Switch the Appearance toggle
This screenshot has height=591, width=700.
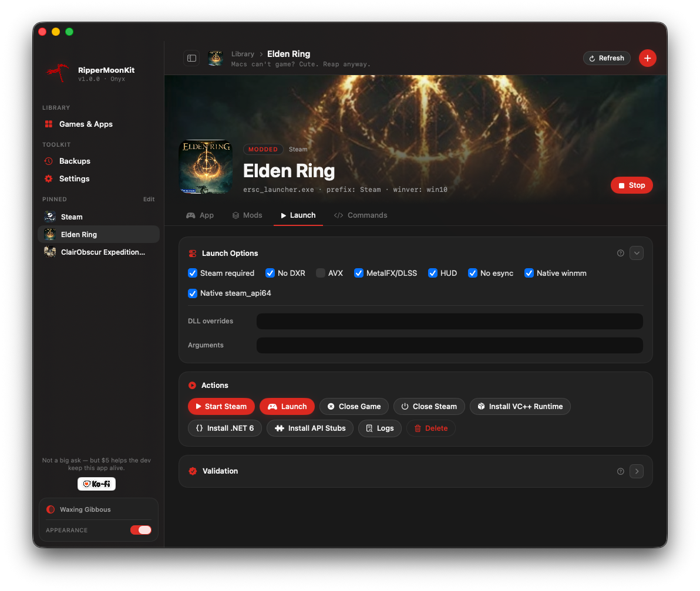141,530
